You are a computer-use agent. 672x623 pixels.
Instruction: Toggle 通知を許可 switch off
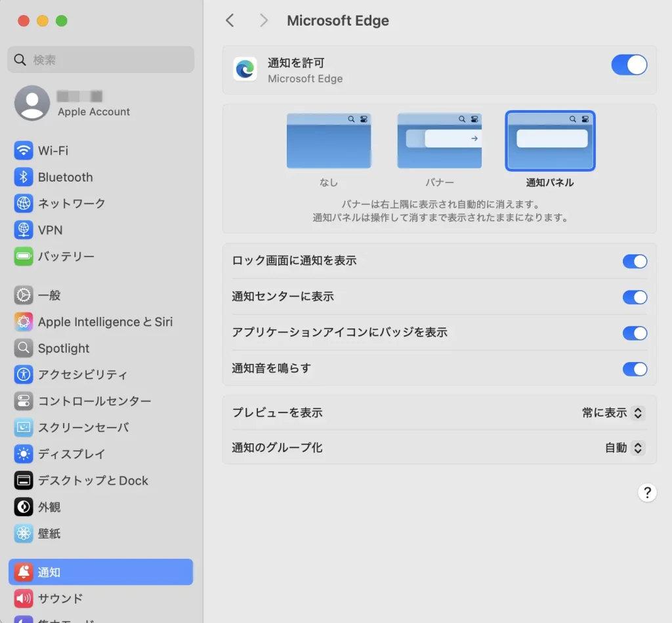pyautogui.click(x=629, y=65)
